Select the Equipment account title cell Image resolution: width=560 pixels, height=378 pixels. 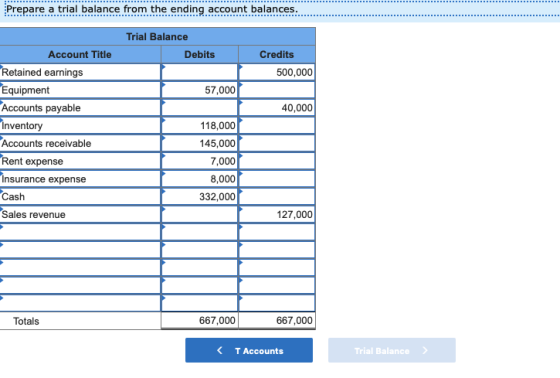click(x=80, y=90)
